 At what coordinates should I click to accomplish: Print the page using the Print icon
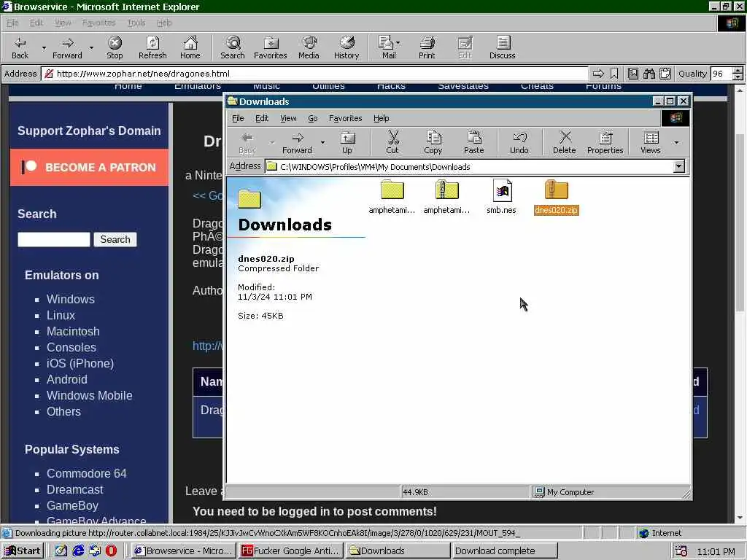tap(427, 47)
